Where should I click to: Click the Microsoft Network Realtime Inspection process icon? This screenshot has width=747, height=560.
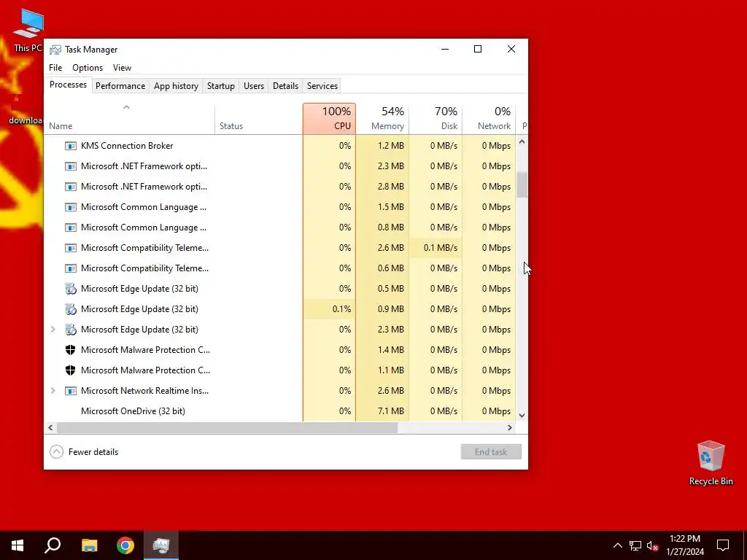[71, 391]
